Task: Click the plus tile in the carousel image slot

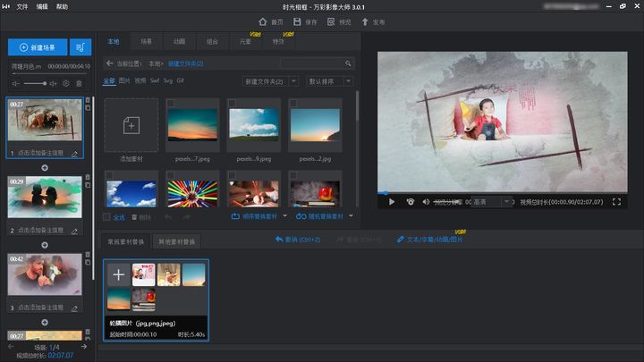Action: coord(119,274)
